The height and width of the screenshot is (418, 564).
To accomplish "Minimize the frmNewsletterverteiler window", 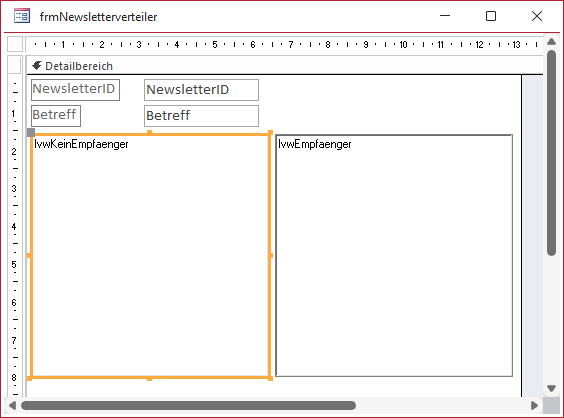I will coord(445,16).
